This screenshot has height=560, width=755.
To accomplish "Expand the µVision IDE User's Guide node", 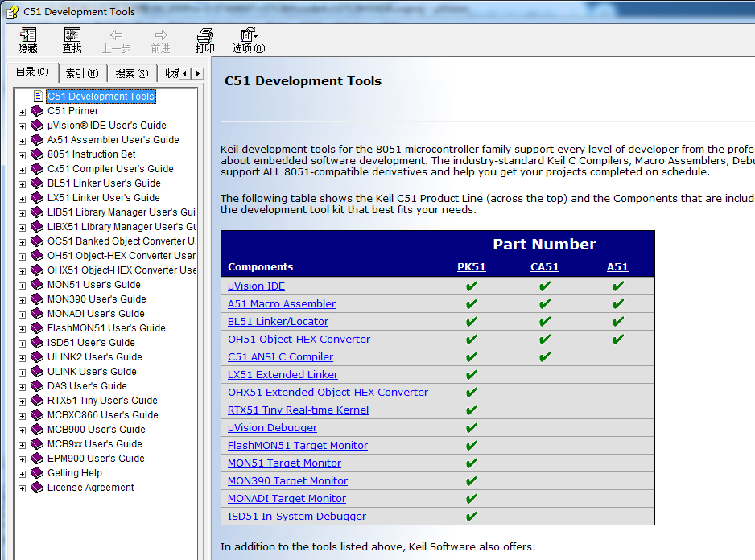I will click(23, 126).
